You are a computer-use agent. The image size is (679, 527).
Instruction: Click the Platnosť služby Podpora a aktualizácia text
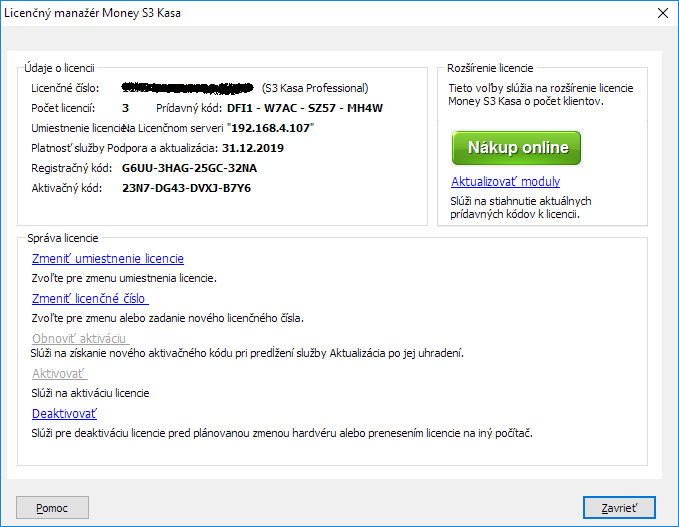pyautogui.click(x=124, y=148)
